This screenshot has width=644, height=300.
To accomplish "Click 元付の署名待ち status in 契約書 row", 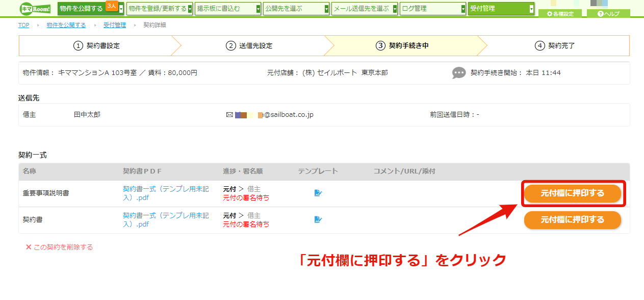I will click(x=246, y=224).
